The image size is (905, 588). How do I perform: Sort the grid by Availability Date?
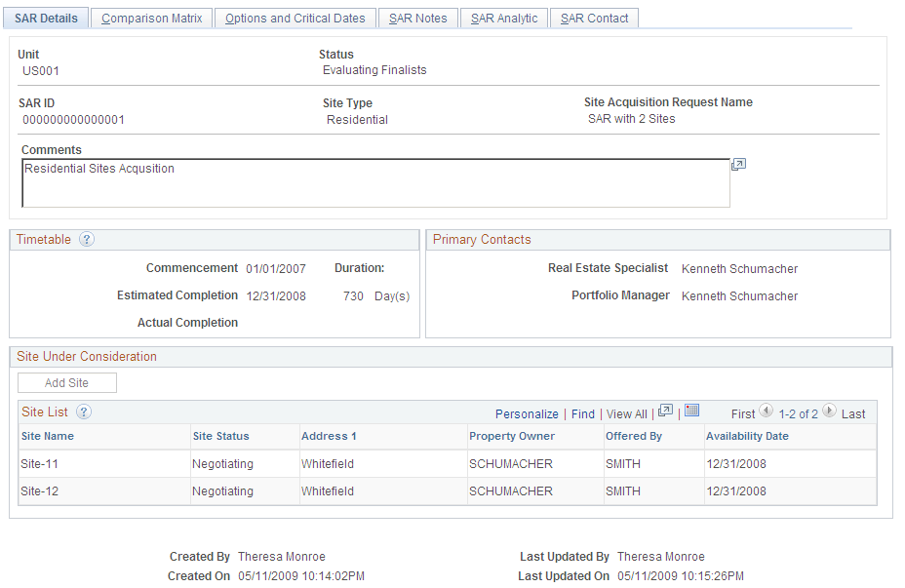coord(747,435)
